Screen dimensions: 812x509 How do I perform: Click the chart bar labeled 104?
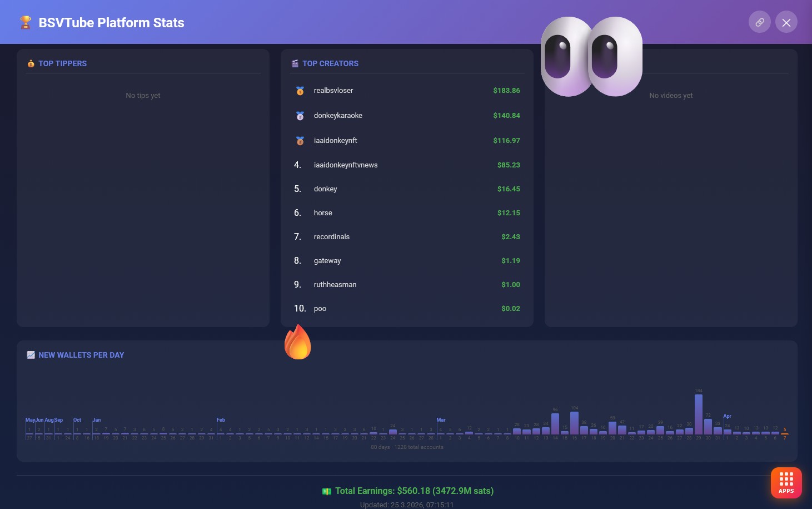point(574,423)
